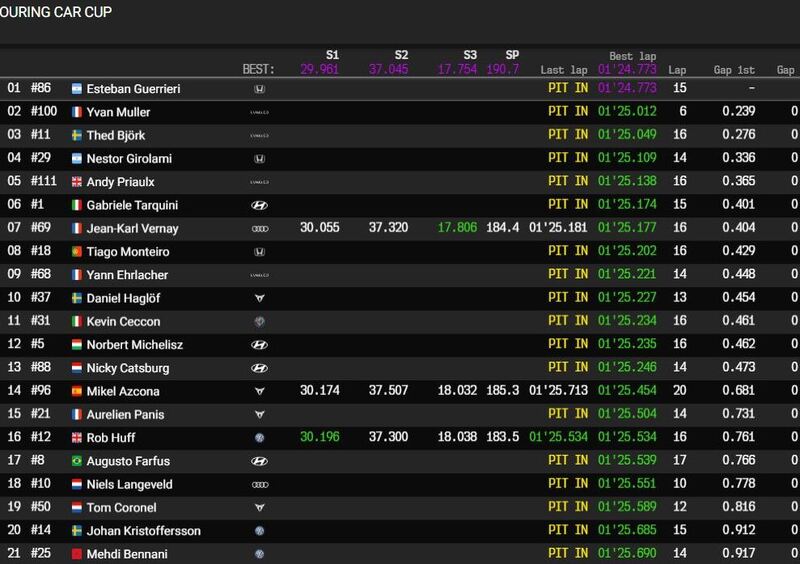Click the Lynk & Co logo beside Yvan Muller
This screenshot has height=564, width=800.
tap(259, 112)
